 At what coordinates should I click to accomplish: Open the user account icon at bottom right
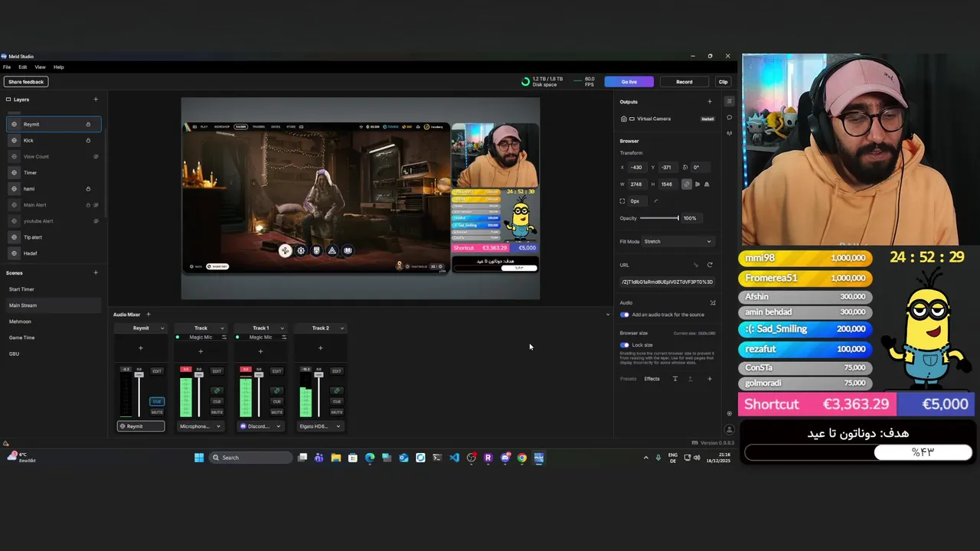click(729, 429)
